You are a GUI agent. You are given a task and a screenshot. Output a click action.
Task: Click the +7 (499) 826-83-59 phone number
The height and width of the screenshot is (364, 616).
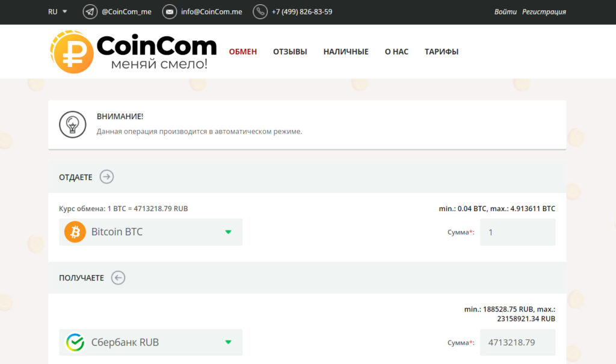302,12
